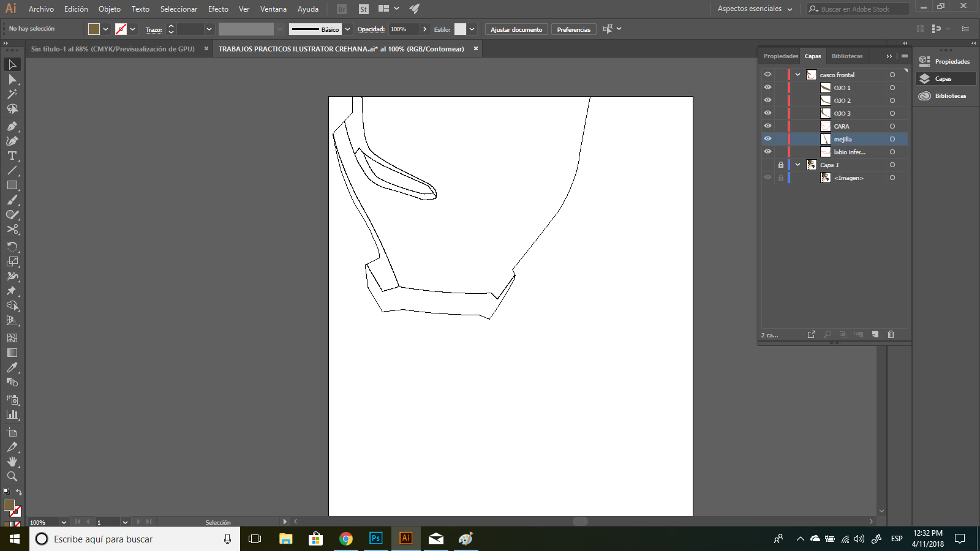Switch to the Sin título-1 document tab
Image resolution: width=980 pixels, height=551 pixels.
113,49
